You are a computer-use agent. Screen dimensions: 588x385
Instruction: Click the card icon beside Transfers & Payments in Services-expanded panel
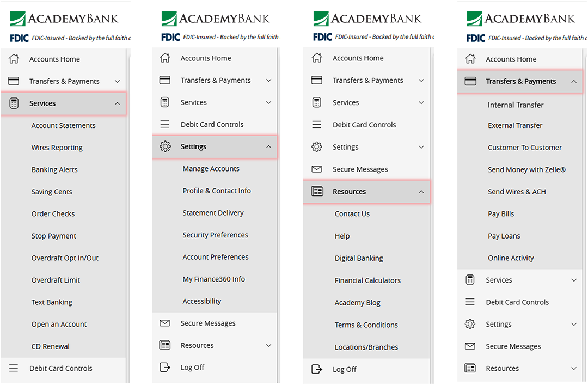pos(14,81)
